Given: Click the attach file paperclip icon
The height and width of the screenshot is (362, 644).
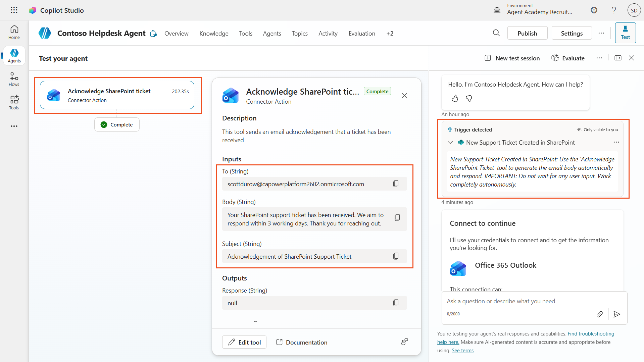Looking at the screenshot, I should coord(600,314).
